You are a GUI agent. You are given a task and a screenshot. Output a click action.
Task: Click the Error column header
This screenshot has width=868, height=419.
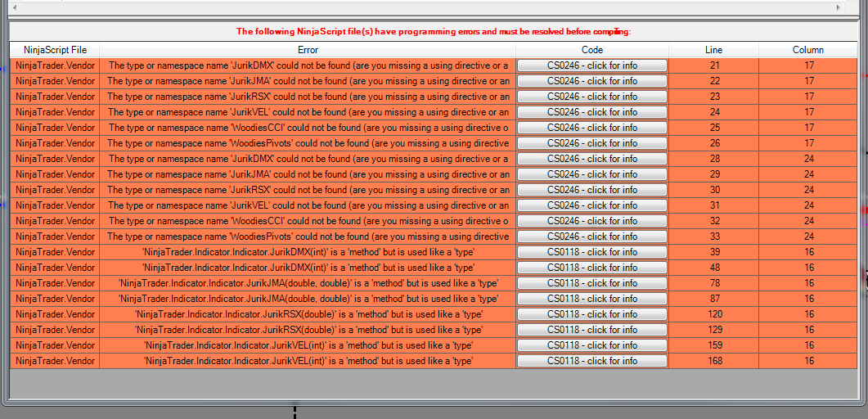point(308,50)
